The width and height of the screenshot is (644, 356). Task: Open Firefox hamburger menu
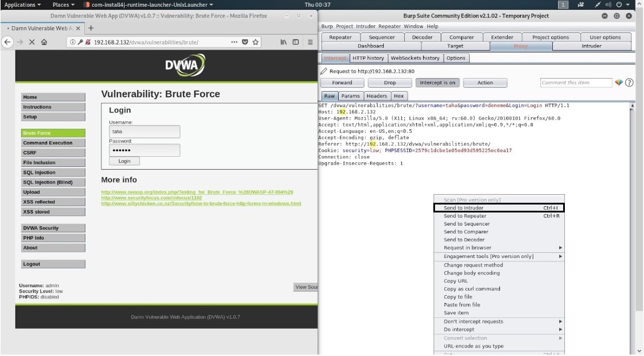click(310, 42)
